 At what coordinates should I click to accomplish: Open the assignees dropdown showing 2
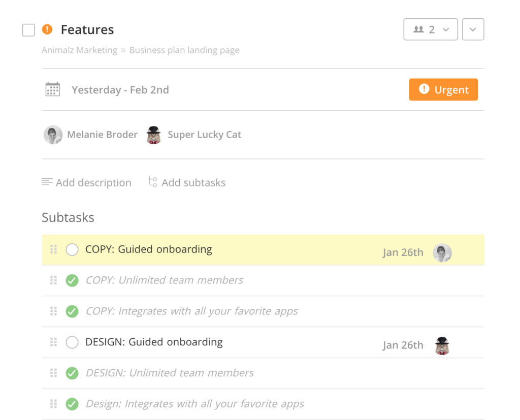pyautogui.click(x=431, y=29)
